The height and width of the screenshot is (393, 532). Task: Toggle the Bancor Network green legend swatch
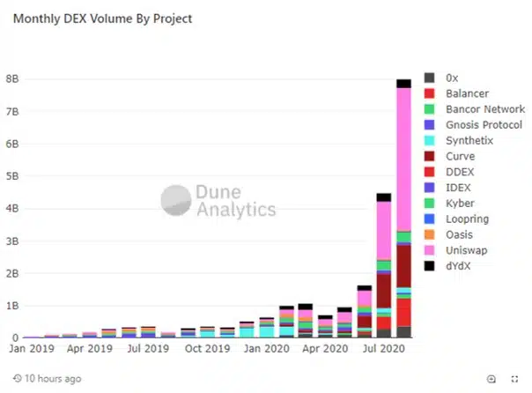(429, 109)
